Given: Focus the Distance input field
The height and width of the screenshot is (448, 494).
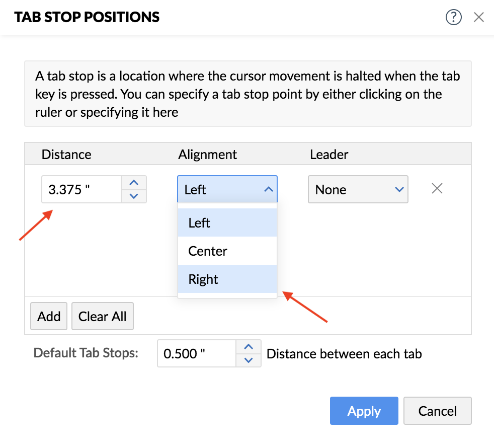Looking at the screenshot, I should pos(81,189).
